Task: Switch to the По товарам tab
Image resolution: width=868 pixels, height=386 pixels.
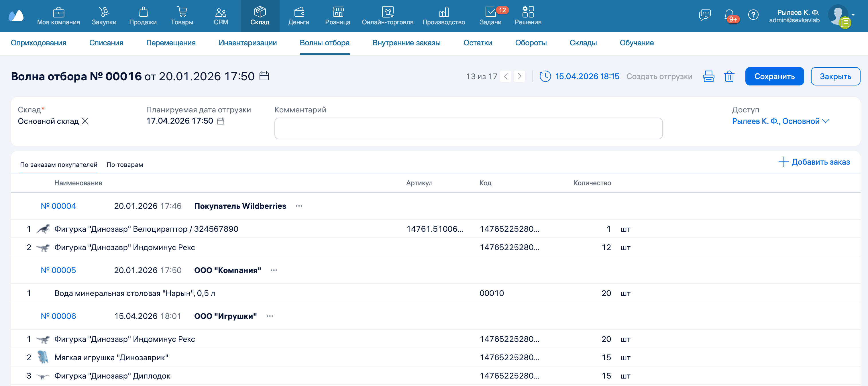Action: click(x=125, y=165)
